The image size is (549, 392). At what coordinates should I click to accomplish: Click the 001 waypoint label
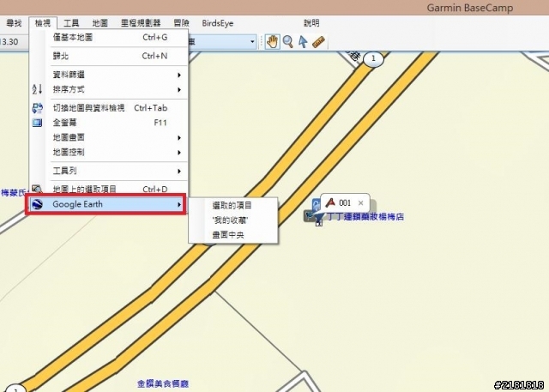click(345, 203)
